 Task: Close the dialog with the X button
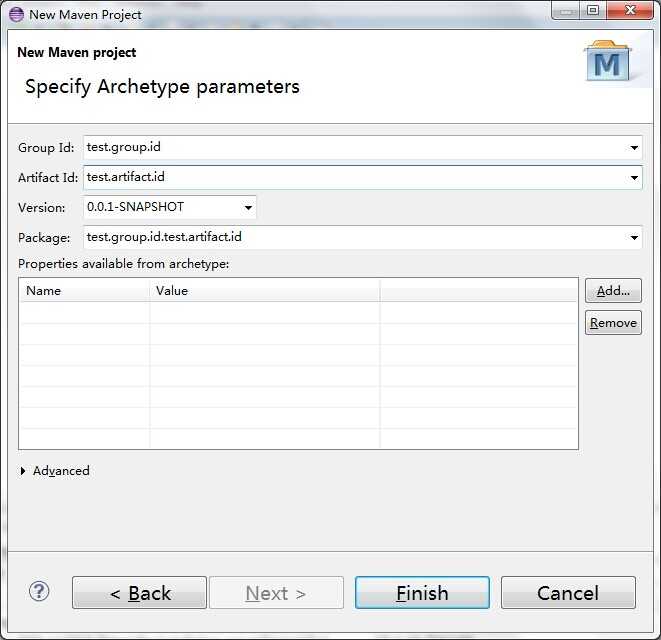[630, 10]
